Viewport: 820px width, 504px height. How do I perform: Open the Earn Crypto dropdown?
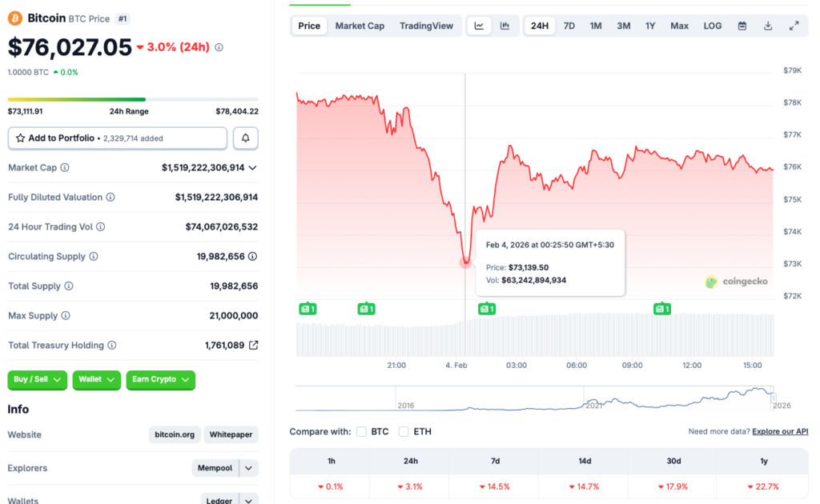160,380
